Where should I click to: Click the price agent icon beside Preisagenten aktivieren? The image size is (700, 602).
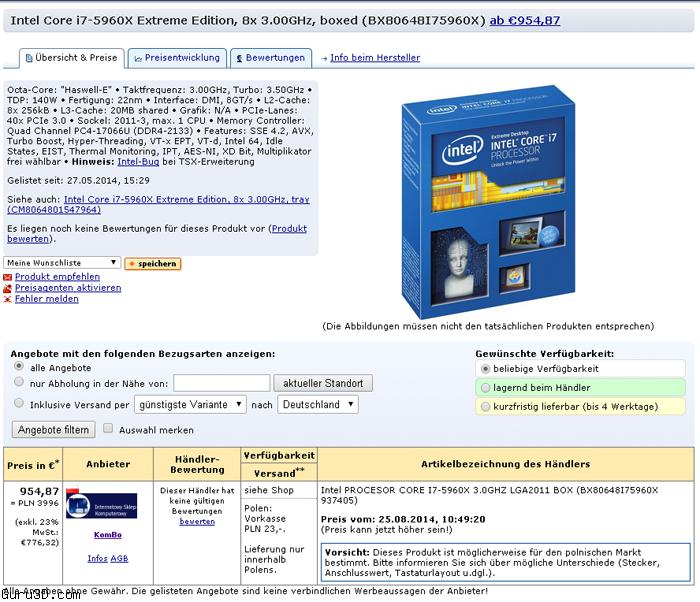point(7,288)
